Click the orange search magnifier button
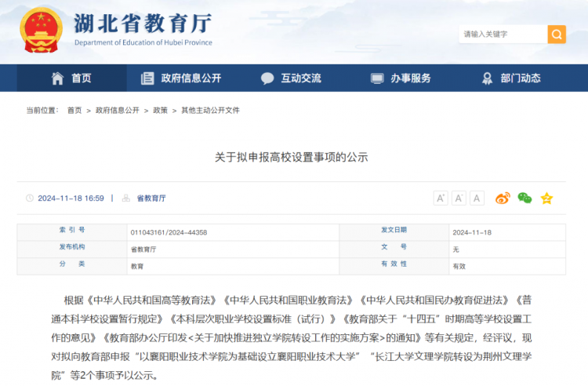Viewport: 588px width, 386px height. pos(557,34)
